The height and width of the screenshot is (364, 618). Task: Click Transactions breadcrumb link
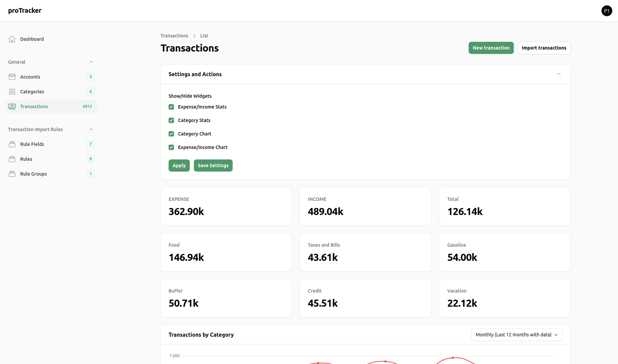[x=174, y=36]
